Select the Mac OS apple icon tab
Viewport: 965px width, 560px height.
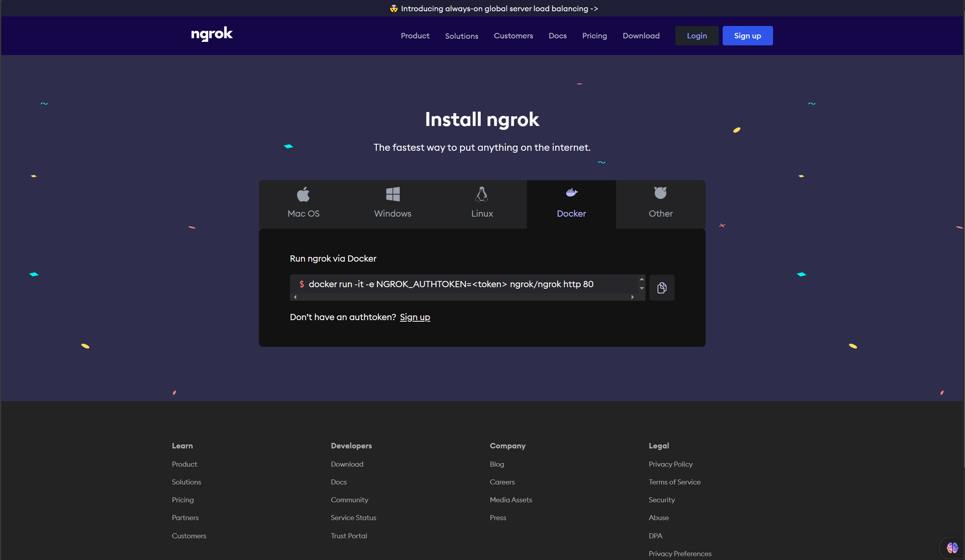point(303,194)
